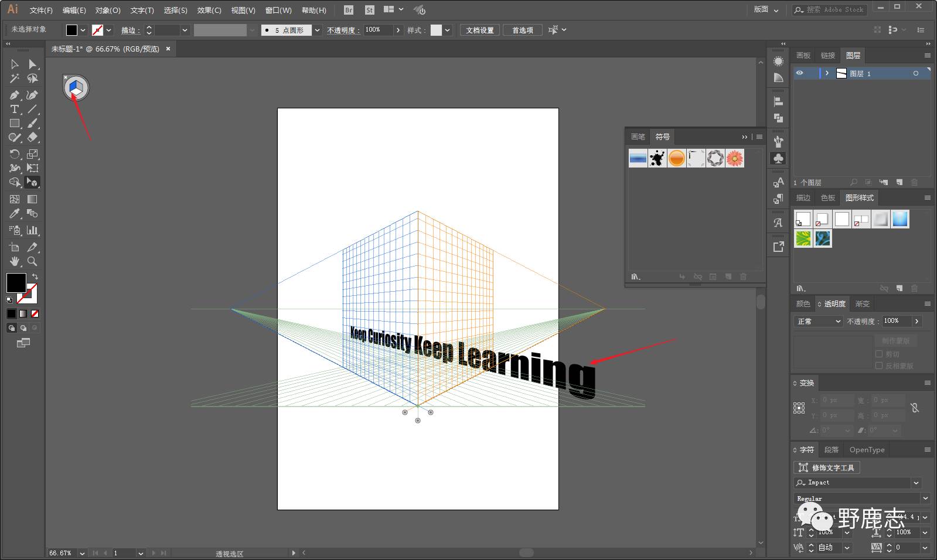937x560 pixels.
Task: Expand 图层 1 sublayers
Action: pos(827,73)
